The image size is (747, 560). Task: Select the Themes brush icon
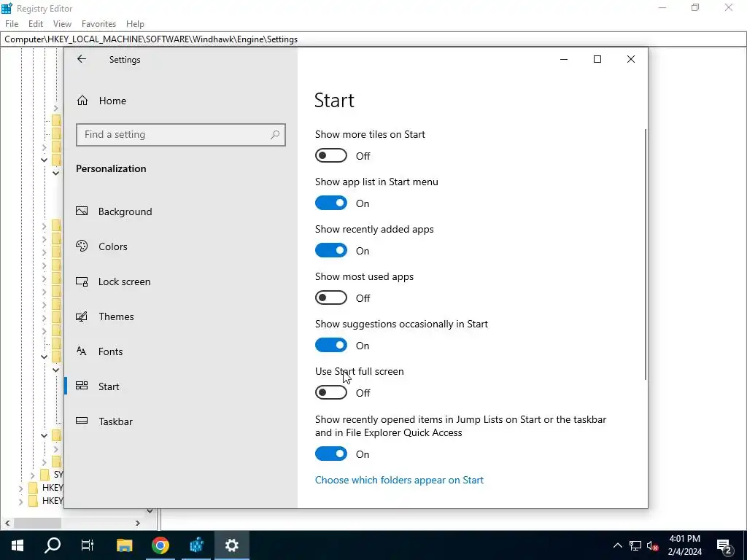(82, 316)
